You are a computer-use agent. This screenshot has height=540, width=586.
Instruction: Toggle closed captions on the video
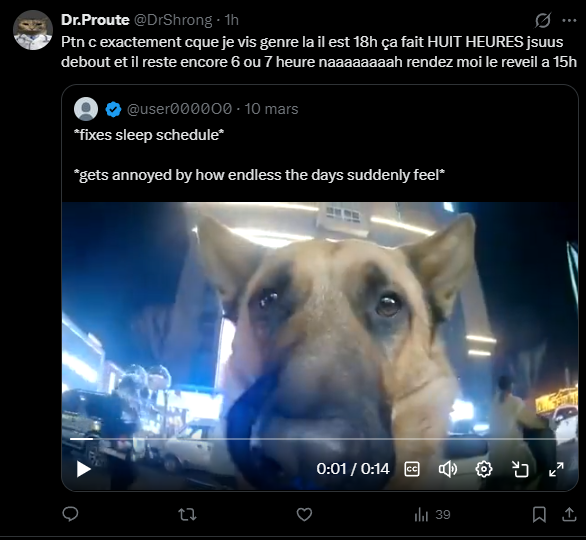click(x=412, y=469)
